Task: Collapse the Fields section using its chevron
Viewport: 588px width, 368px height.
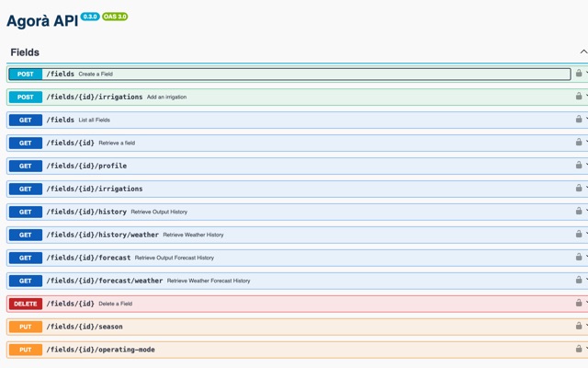Action: tap(583, 52)
